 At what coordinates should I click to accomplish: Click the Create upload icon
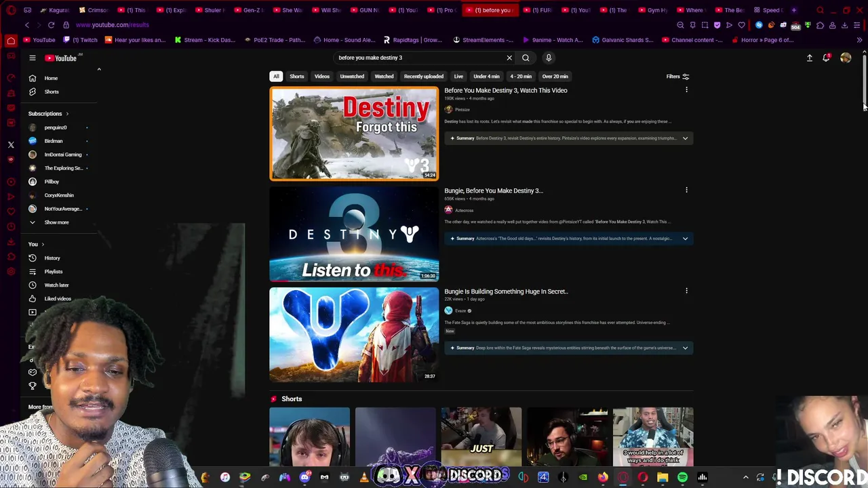tap(809, 58)
